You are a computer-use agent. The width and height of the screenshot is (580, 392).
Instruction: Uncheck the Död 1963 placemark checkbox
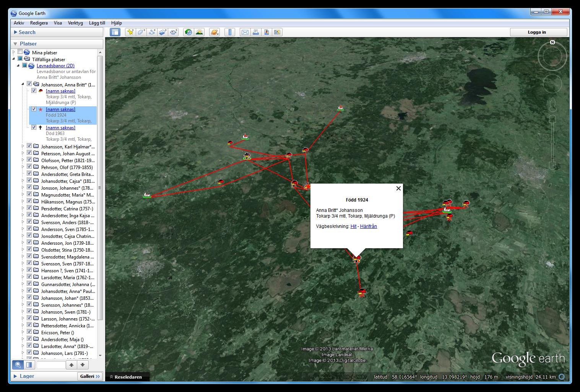(x=34, y=127)
